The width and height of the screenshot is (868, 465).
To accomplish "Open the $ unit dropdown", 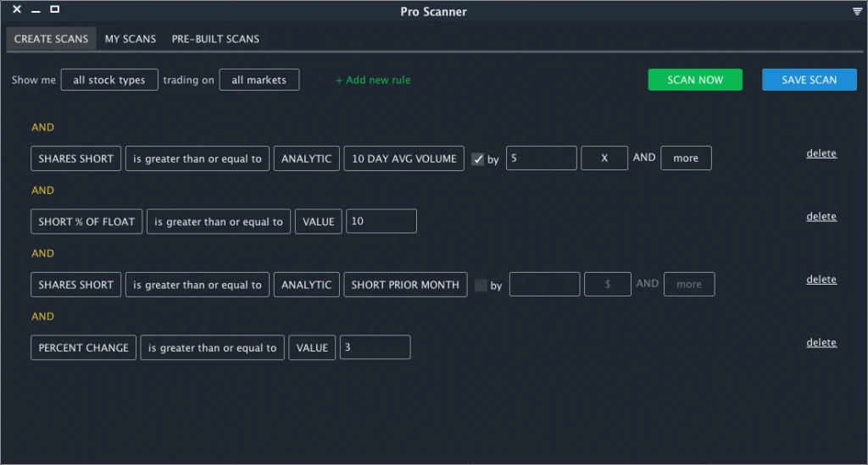I will tap(608, 285).
